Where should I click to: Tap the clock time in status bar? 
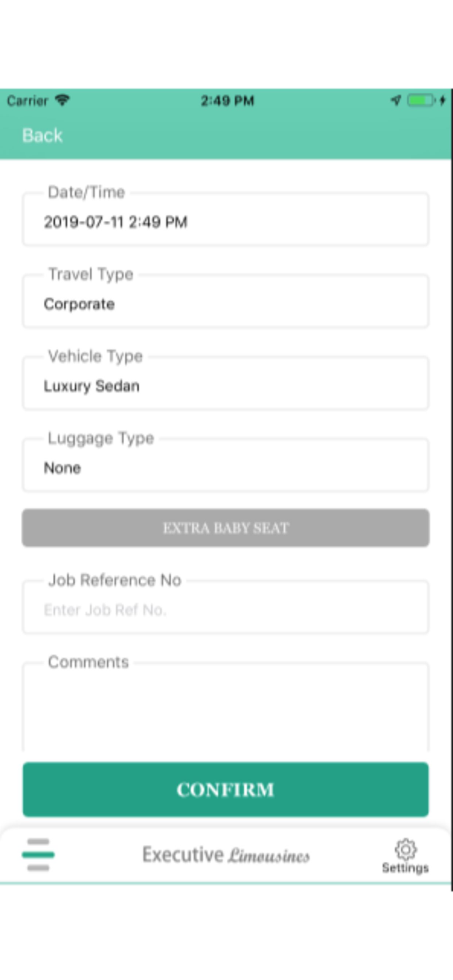[227, 101]
